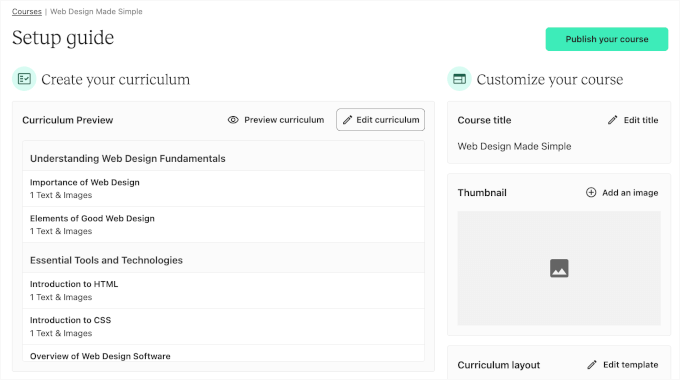This screenshot has height=380, width=680.
Task: Open the Edit curriculum button
Action: pyautogui.click(x=380, y=120)
